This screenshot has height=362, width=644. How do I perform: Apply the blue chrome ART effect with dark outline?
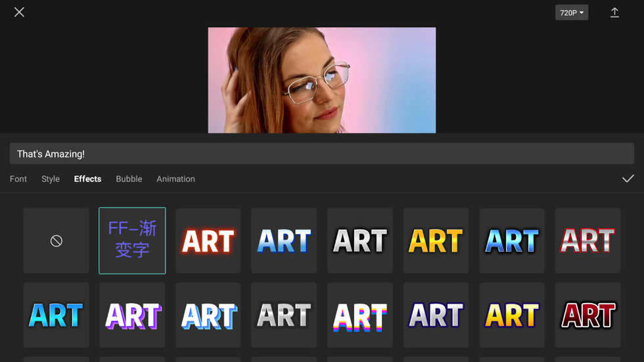512,241
